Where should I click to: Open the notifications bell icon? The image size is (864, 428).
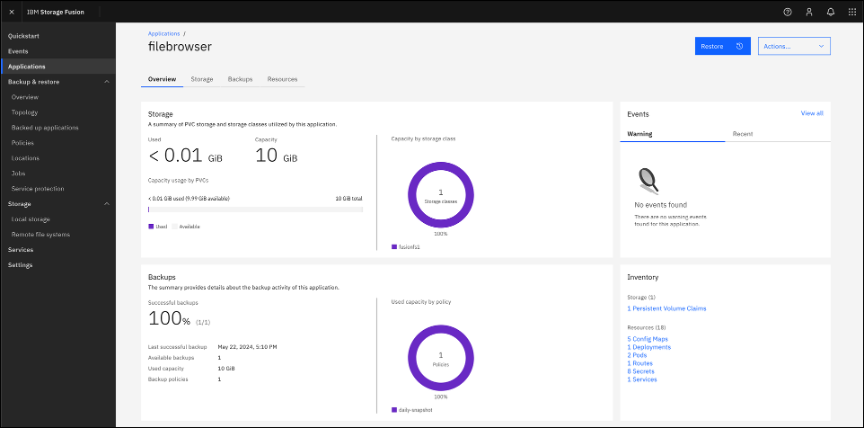click(830, 11)
